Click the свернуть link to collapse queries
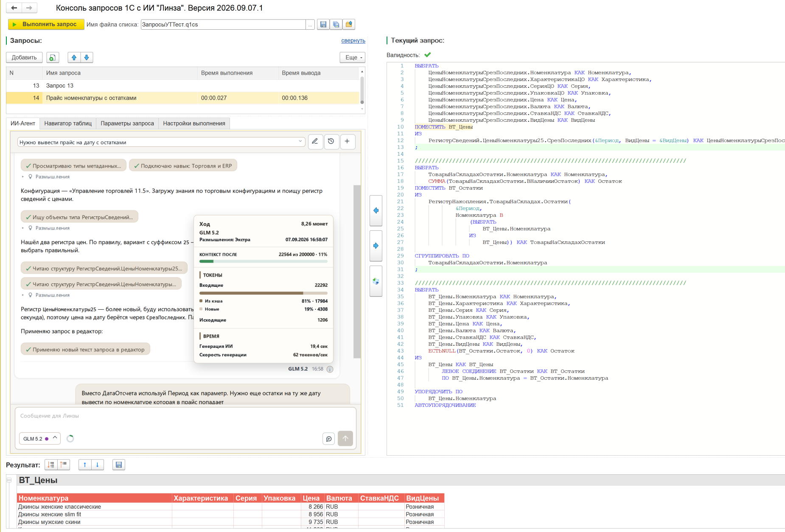This screenshot has width=785, height=532. pyautogui.click(x=353, y=41)
